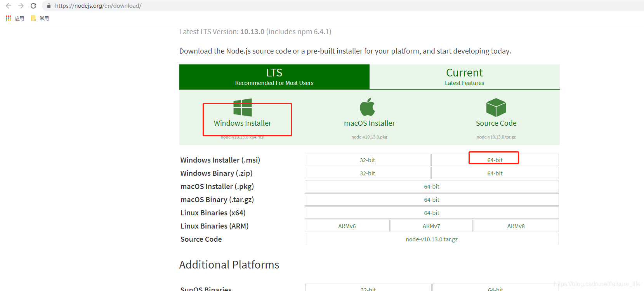Click node-v10.13.0.pkg file name
The height and width of the screenshot is (291, 644).
[x=369, y=137]
